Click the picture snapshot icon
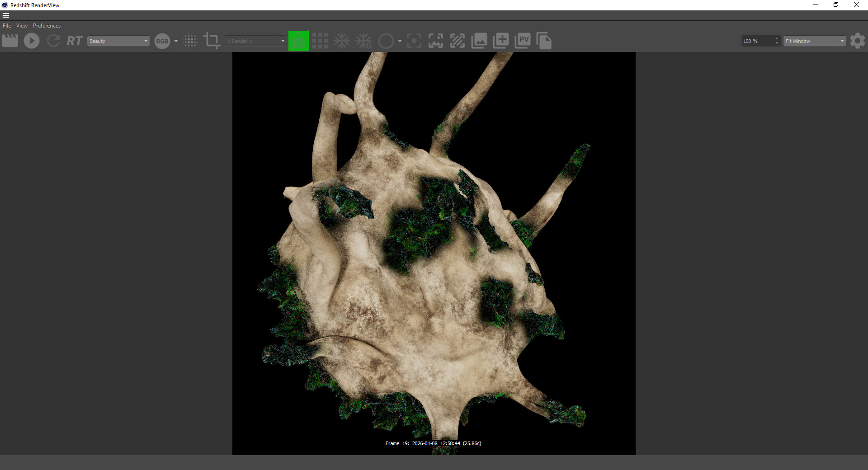Image resolution: width=868 pixels, height=470 pixels. (x=479, y=41)
